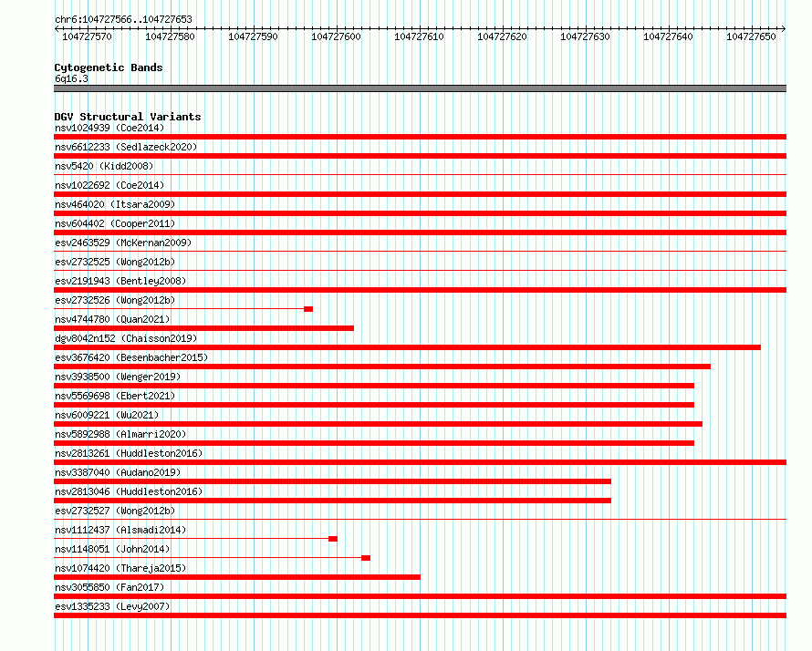Click the red bar under nsv3387040 (Audano2019)
Image resolution: width=812 pixels, height=651 pixels.
pos(332,481)
